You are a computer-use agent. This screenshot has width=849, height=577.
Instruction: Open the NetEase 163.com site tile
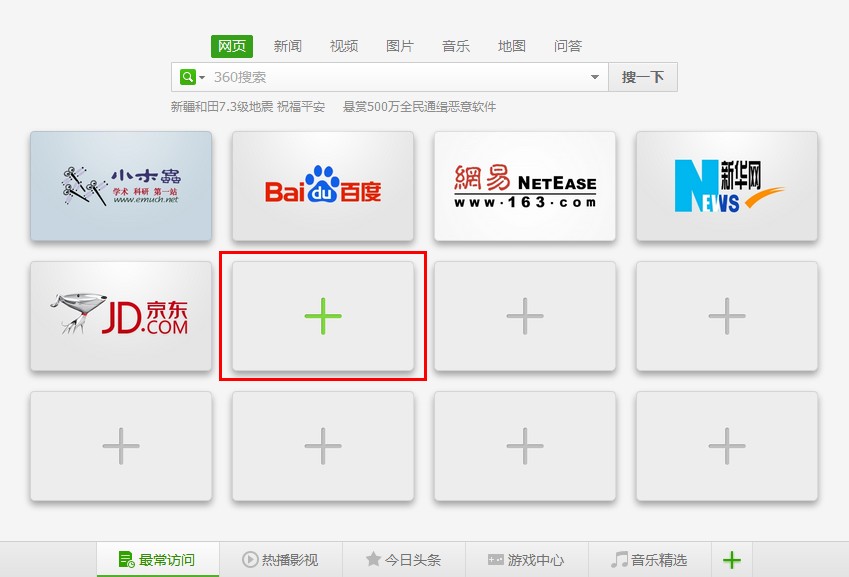(525, 186)
